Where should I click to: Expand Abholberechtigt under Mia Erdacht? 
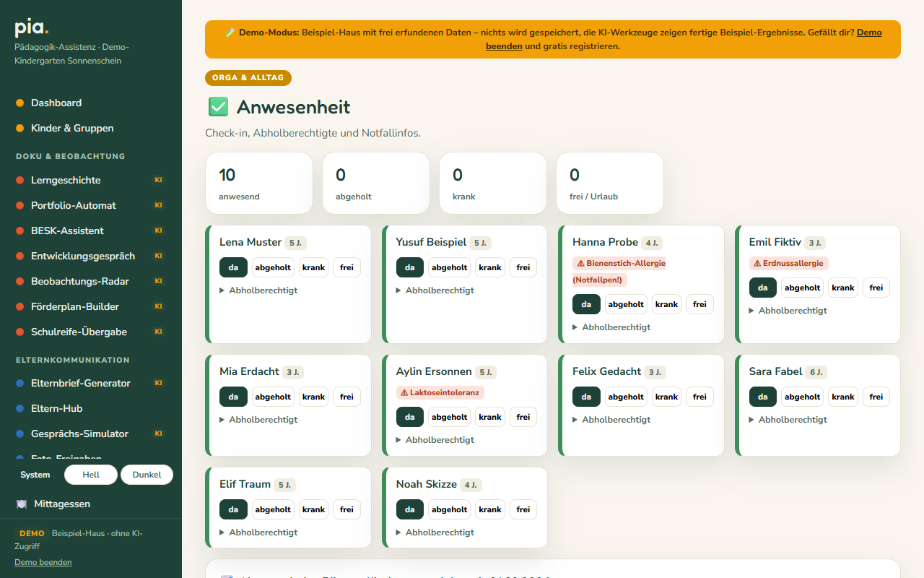click(258, 420)
